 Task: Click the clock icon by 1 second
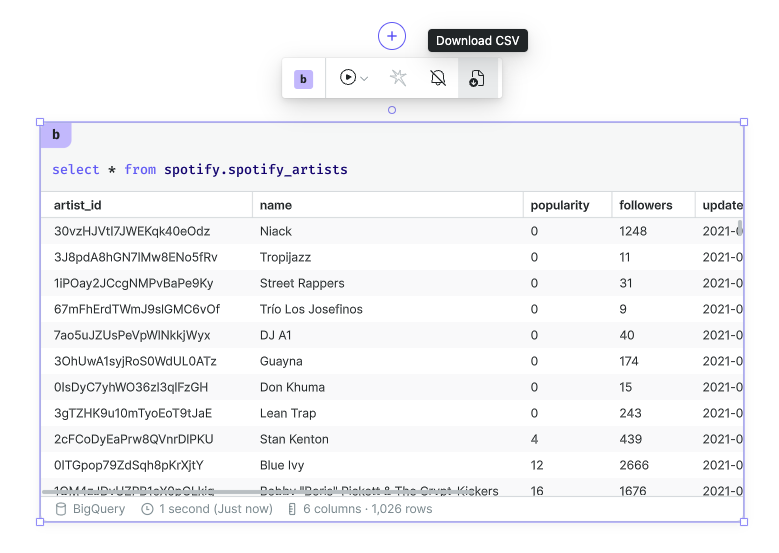point(148,509)
